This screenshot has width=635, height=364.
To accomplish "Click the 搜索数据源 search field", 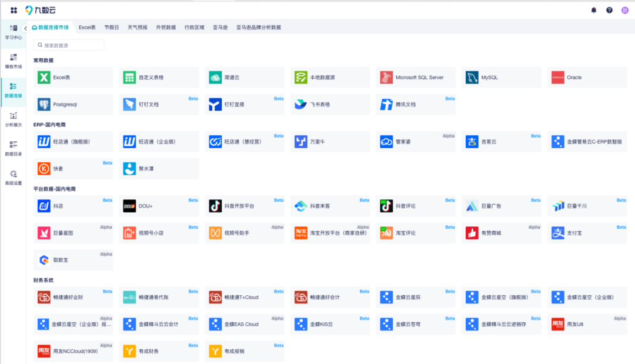I will pyautogui.click(x=69, y=45).
